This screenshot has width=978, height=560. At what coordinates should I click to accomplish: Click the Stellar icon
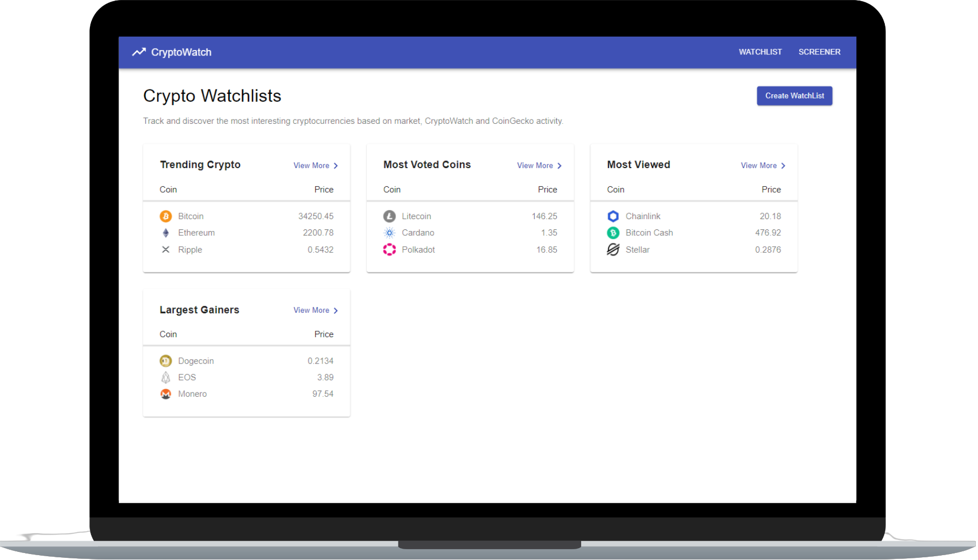pyautogui.click(x=613, y=250)
